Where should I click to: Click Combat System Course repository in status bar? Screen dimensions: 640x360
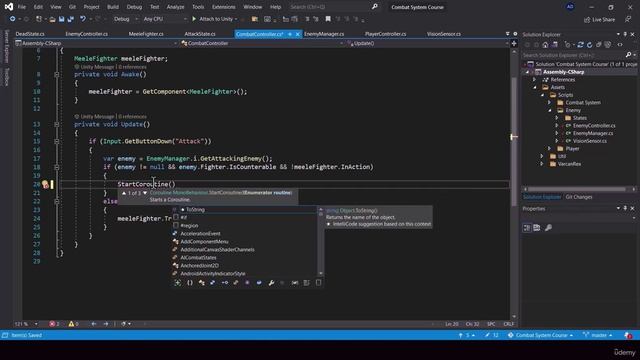[x=540, y=335]
